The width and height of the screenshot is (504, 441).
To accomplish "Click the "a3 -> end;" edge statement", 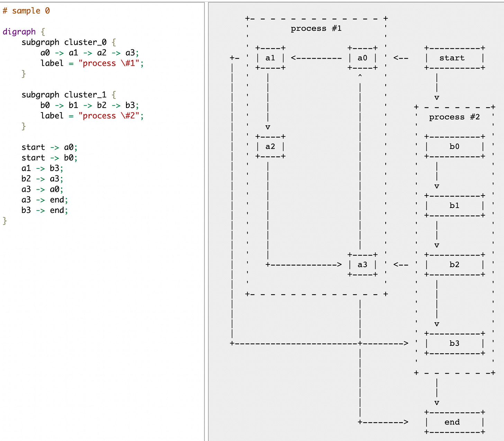I will pos(43,199).
